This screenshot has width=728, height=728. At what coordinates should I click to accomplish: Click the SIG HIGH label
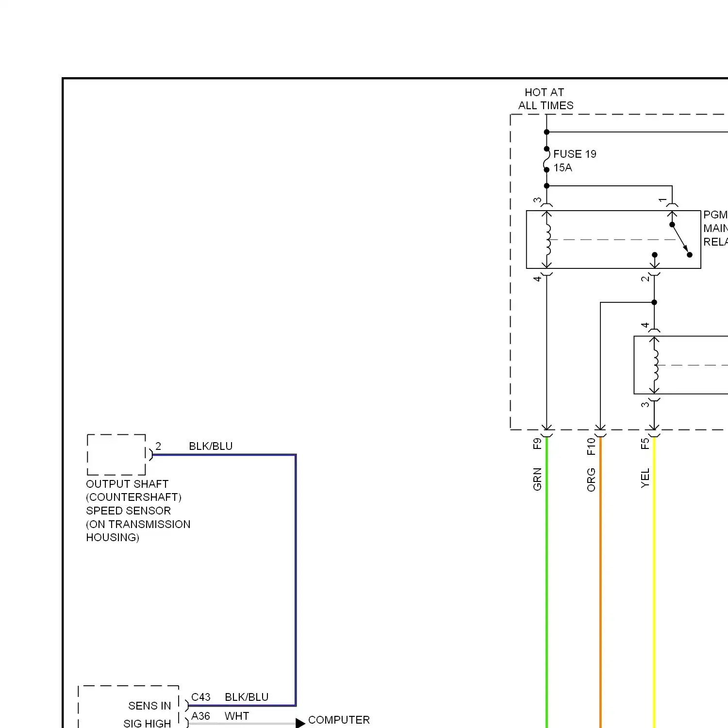pos(147,723)
